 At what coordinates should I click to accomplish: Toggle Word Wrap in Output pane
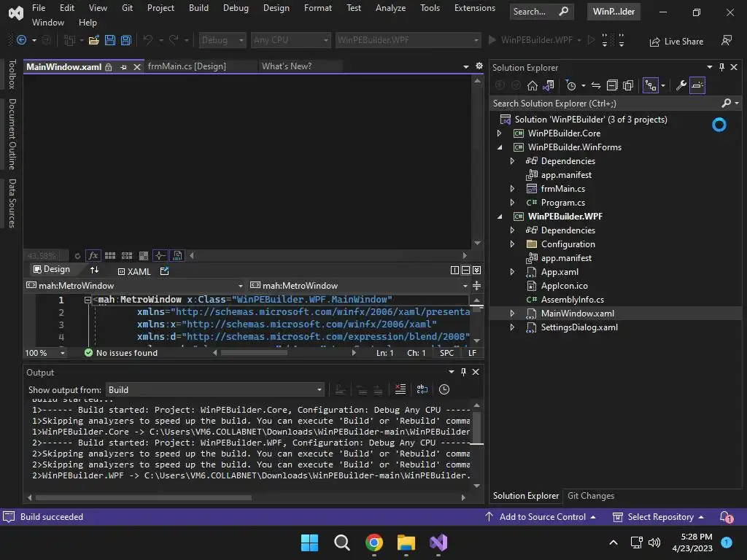tap(422, 389)
